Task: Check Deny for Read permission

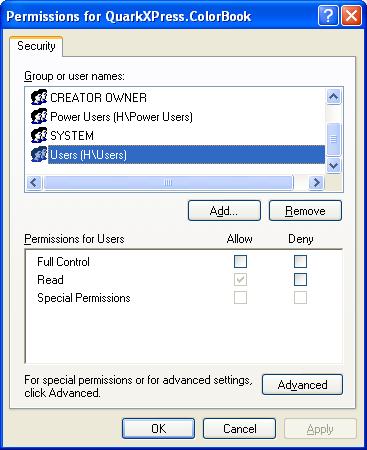Action: click(x=300, y=280)
